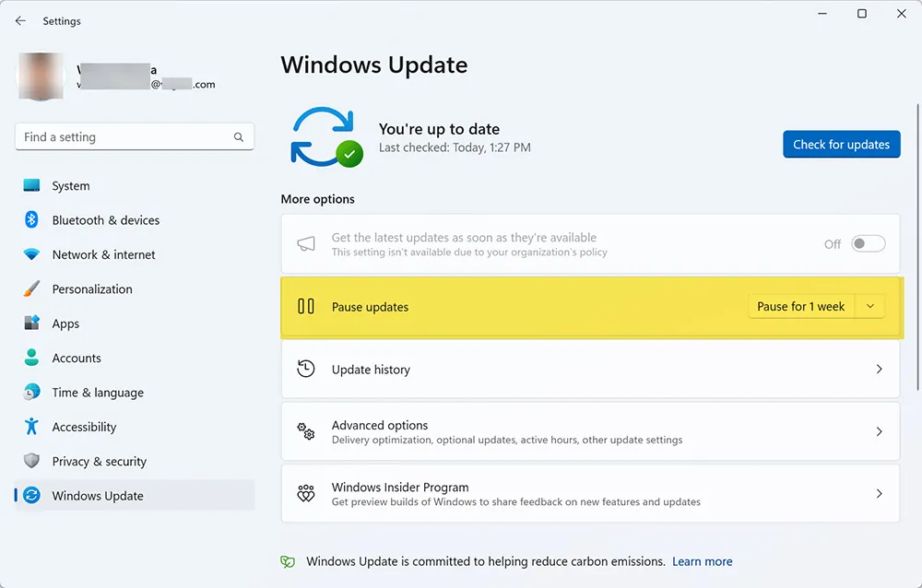Screen dimensions: 922x588
Task: Click the Accessibility sidebar icon
Action: 30,427
